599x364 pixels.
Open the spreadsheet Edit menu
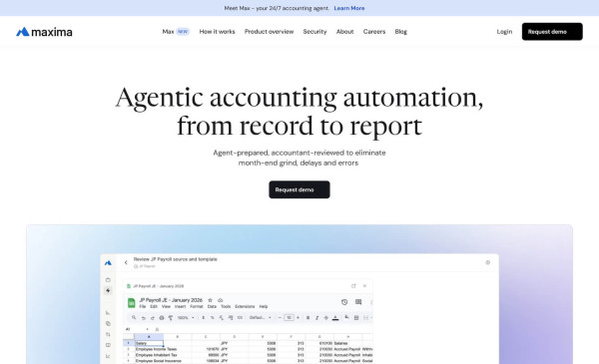click(x=154, y=306)
